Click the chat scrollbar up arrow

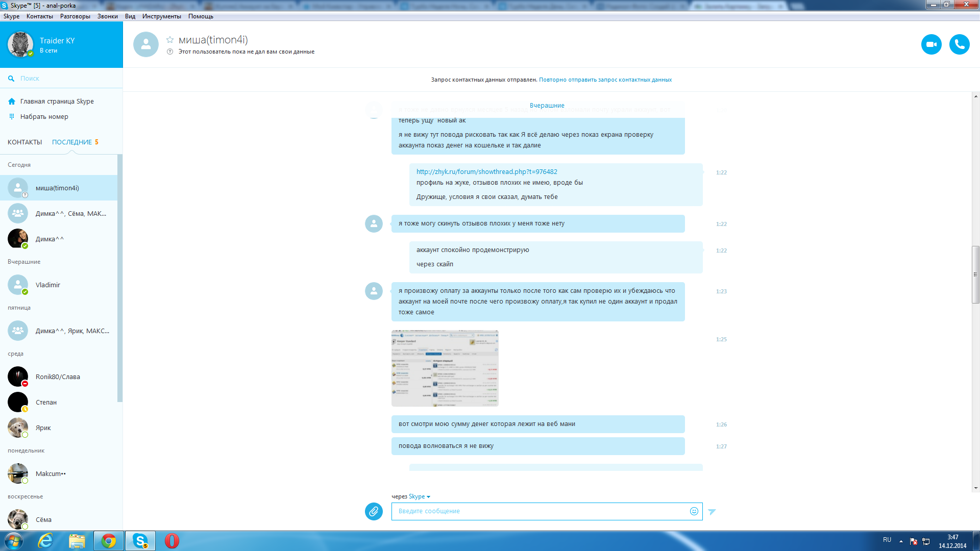[x=975, y=96]
